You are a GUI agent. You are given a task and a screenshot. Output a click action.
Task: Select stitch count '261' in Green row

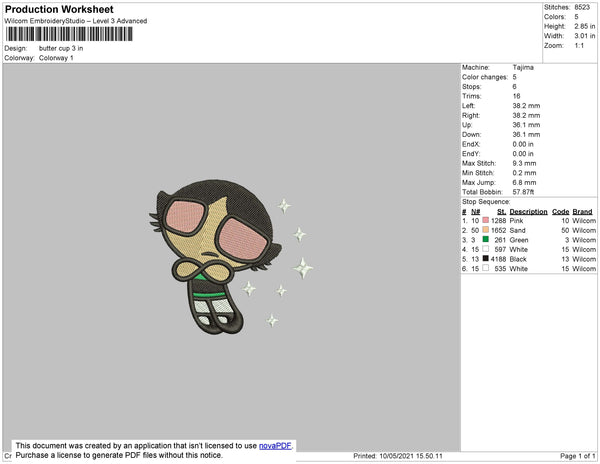pyautogui.click(x=501, y=240)
